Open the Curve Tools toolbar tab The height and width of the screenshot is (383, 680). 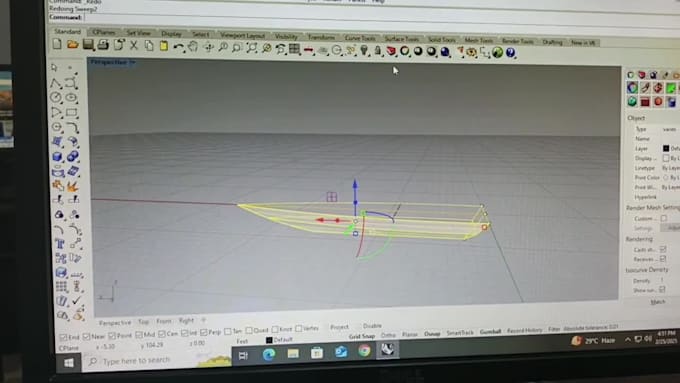pyautogui.click(x=360, y=38)
